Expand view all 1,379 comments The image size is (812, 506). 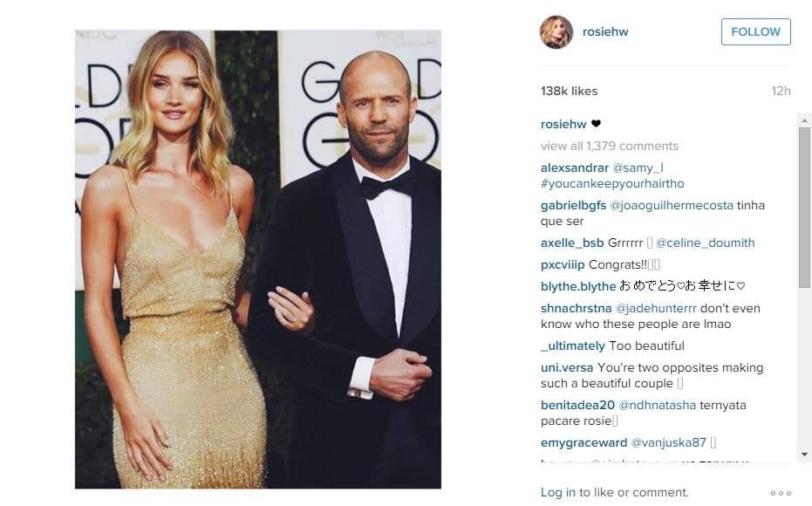(x=610, y=146)
